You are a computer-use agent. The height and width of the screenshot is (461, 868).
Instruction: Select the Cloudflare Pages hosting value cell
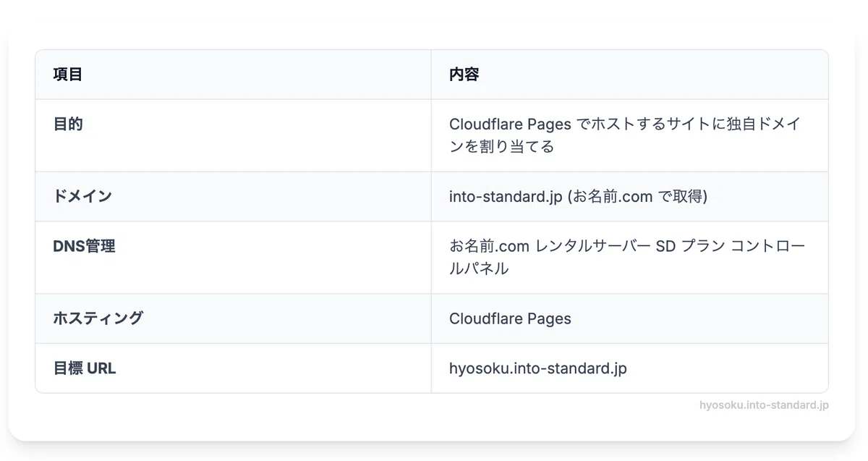629,318
